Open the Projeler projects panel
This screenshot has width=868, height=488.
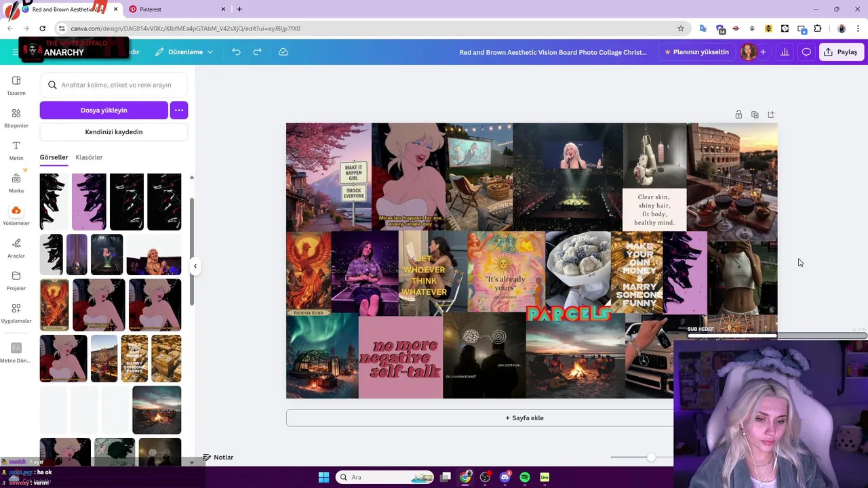(x=16, y=281)
